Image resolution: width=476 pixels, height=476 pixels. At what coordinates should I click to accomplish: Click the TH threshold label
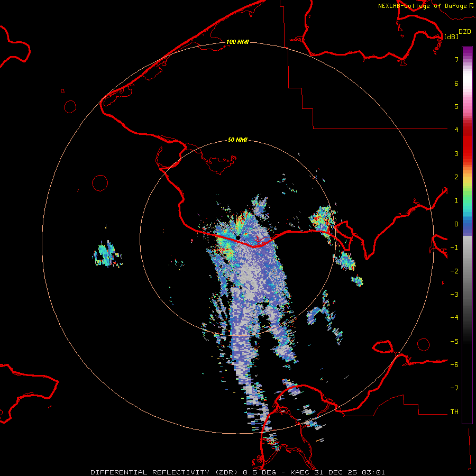click(454, 412)
